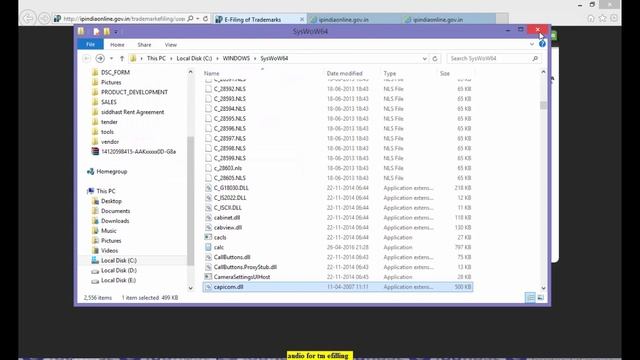Click the browser back button
640x360 pixels.
(28, 18)
